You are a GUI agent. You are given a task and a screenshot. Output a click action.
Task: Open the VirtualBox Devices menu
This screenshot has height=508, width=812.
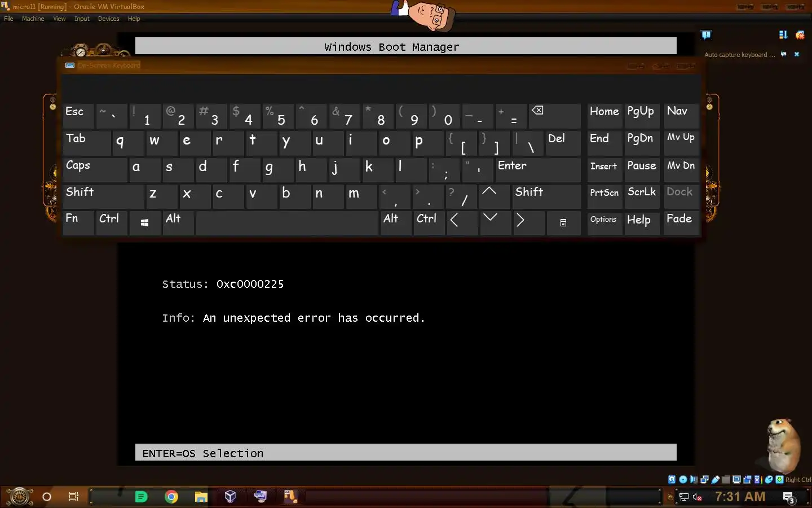coord(108,19)
